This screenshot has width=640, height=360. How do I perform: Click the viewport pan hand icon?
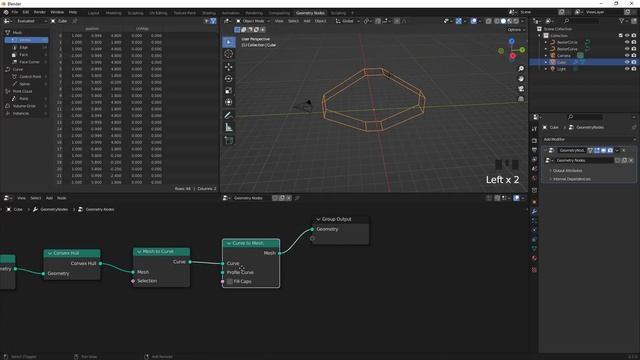pos(521,78)
